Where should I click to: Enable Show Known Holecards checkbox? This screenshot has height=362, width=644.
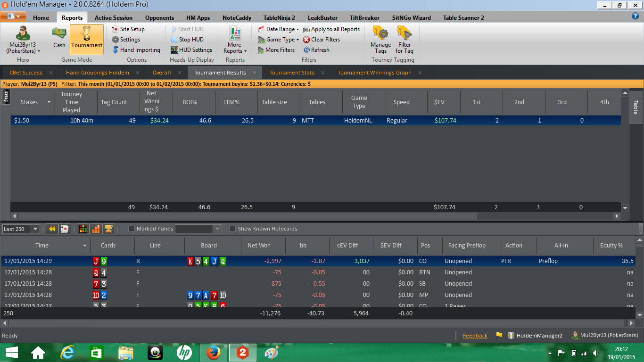click(232, 229)
